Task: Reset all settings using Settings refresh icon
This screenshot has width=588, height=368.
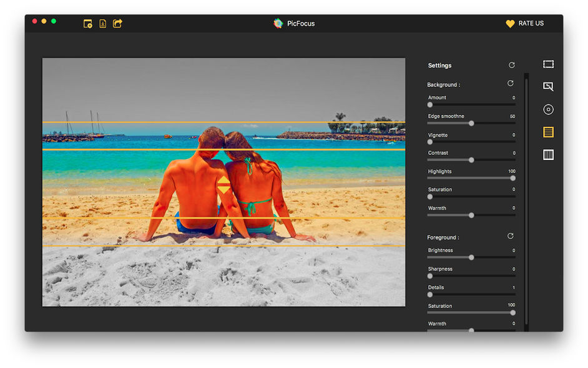Action: [511, 65]
